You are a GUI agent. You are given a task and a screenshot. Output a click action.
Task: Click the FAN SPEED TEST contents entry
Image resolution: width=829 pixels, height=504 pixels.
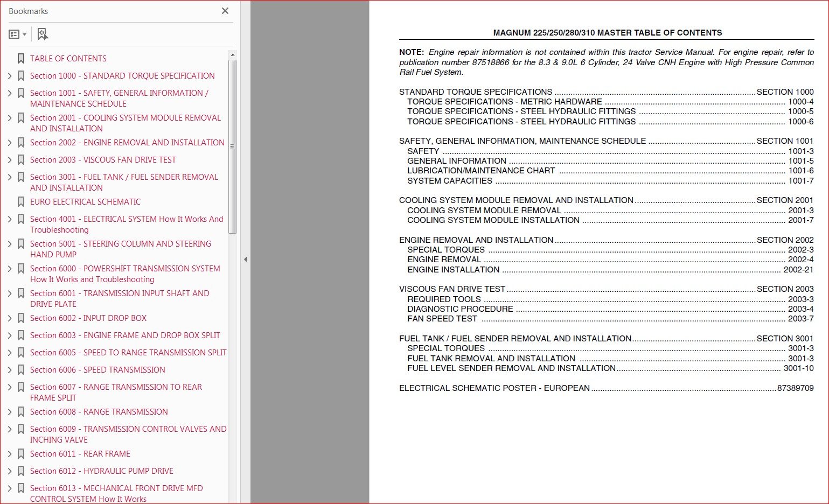pyautogui.click(x=610, y=319)
